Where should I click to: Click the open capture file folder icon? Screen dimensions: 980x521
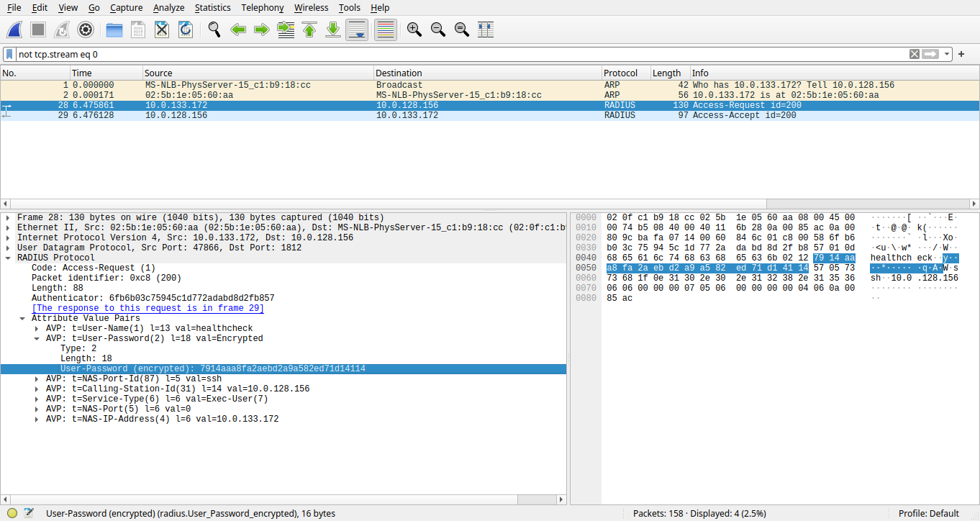coord(114,30)
